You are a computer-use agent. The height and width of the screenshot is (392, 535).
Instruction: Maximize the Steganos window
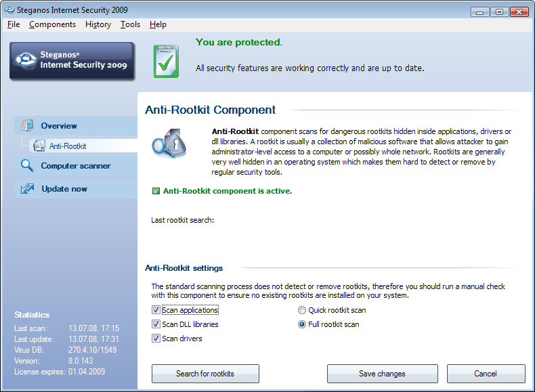499,12
